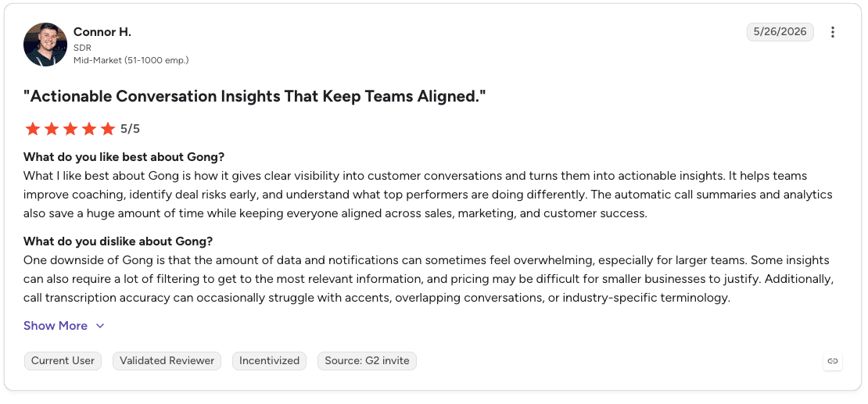Click the Mid-Market company size label
Image resolution: width=868 pixels, height=404 pixels.
[x=131, y=59]
